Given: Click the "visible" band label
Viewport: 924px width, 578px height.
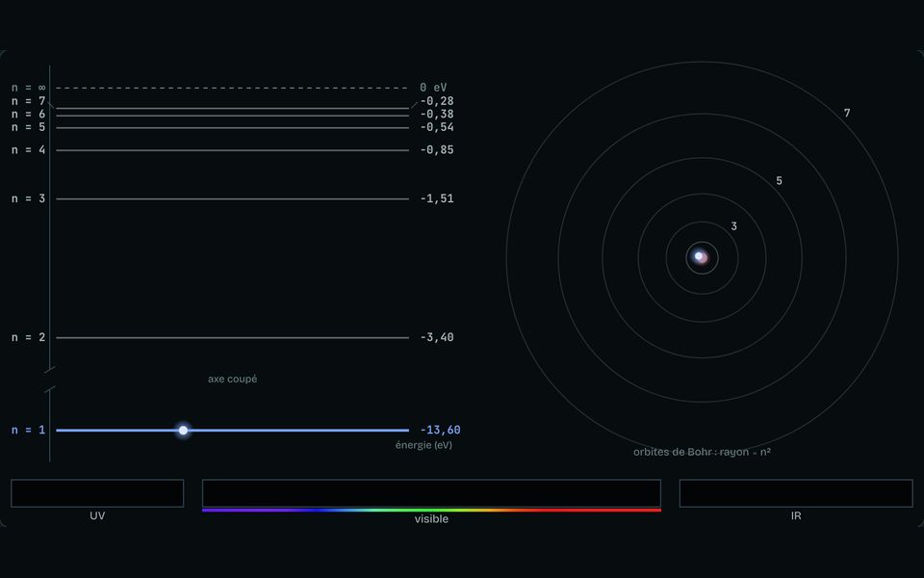Looking at the screenshot, I should 431,519.
